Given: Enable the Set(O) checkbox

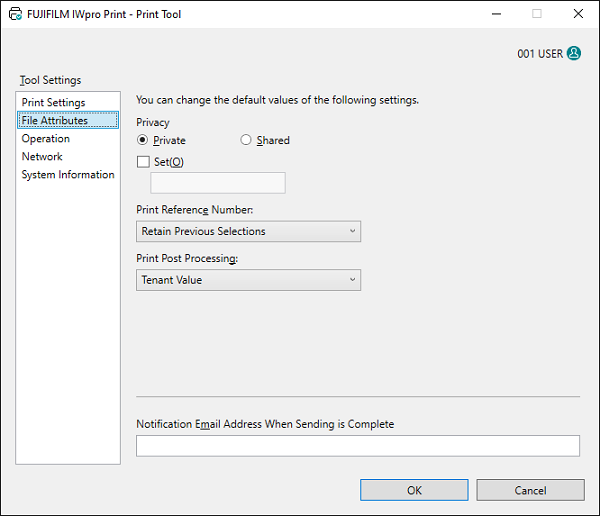Looking at the screenshot, I should [143, 162].
